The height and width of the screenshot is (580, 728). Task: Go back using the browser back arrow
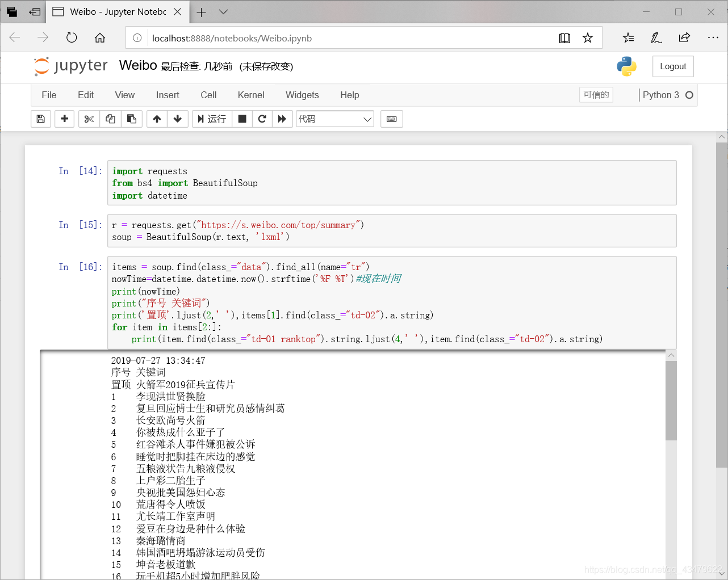[15, 37]
